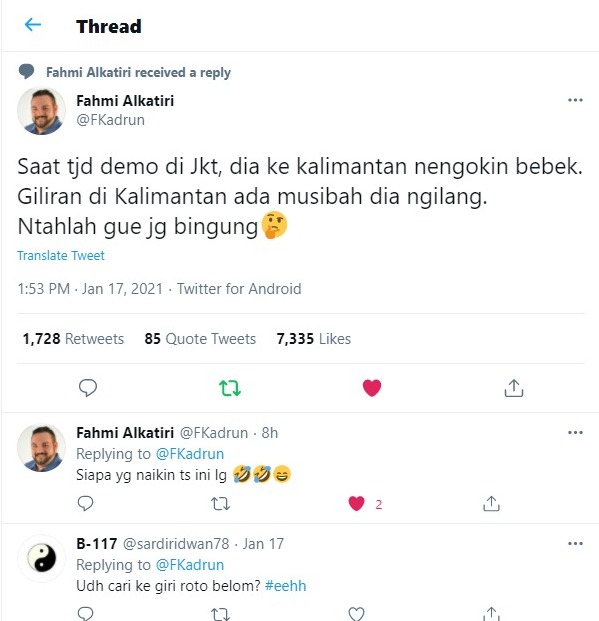Reply to the 'Siapa yg naikin' tweet
Viewport: 599px width, 621px height.
pos(85,503)
